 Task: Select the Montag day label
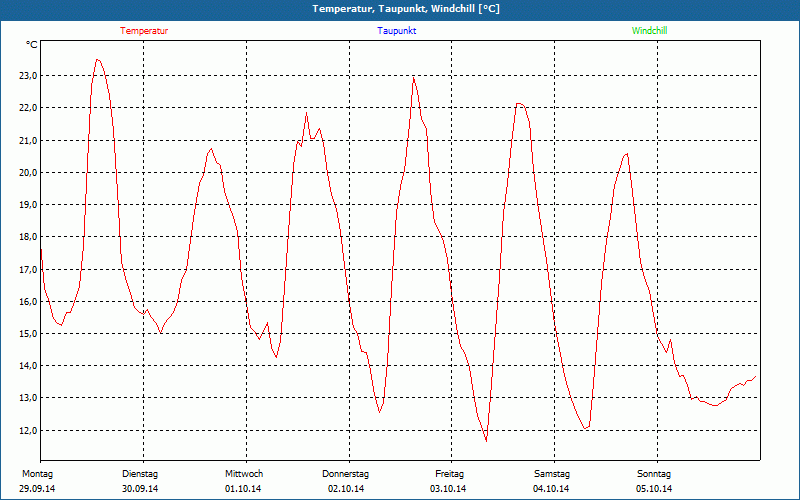37,474
